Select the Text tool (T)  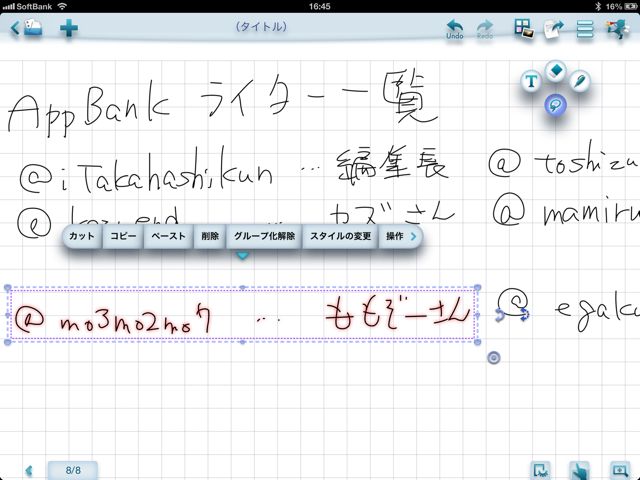(531, 81)
